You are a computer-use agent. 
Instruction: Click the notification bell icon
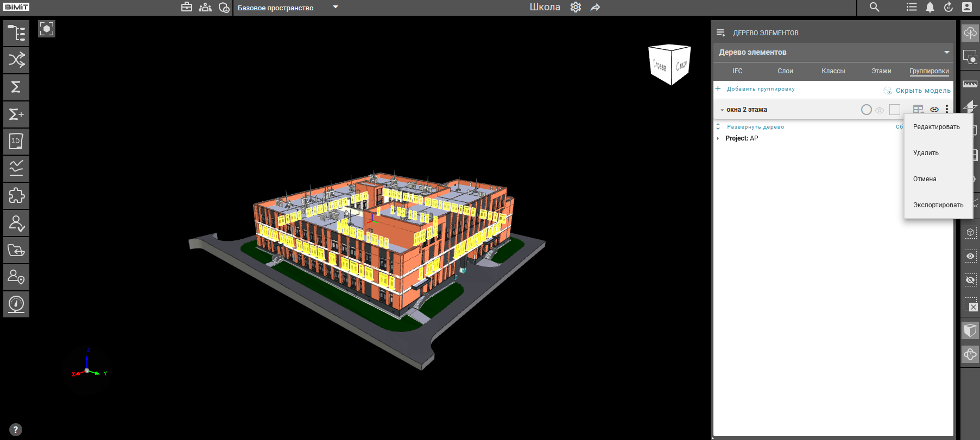(930, 7)
